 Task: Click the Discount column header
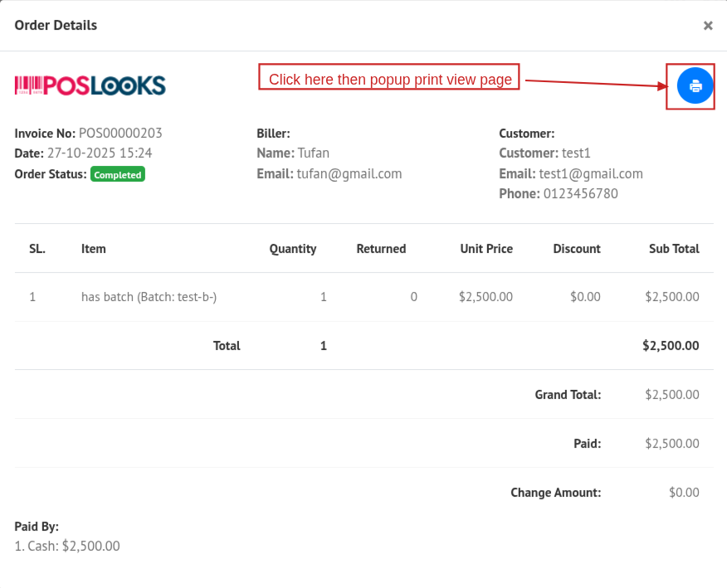[577, 249]
